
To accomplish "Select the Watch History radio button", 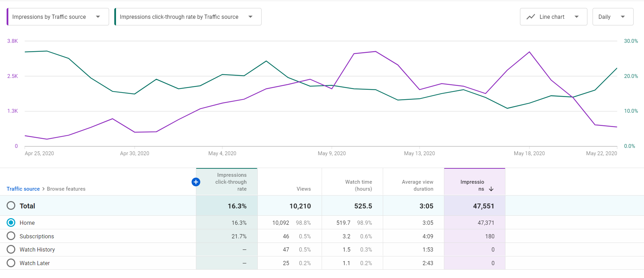I will click(x=11, y=249).
